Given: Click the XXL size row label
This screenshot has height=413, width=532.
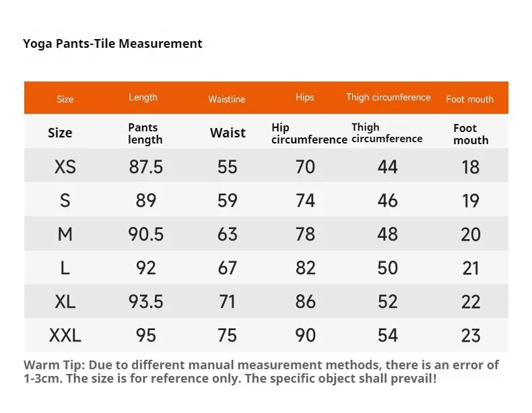Looking at the screenshot, I should coord(65,336).
